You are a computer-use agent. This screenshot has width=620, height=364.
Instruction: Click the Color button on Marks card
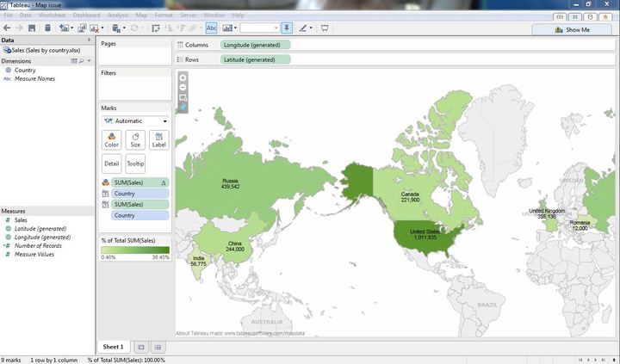(x=111, y=140)
